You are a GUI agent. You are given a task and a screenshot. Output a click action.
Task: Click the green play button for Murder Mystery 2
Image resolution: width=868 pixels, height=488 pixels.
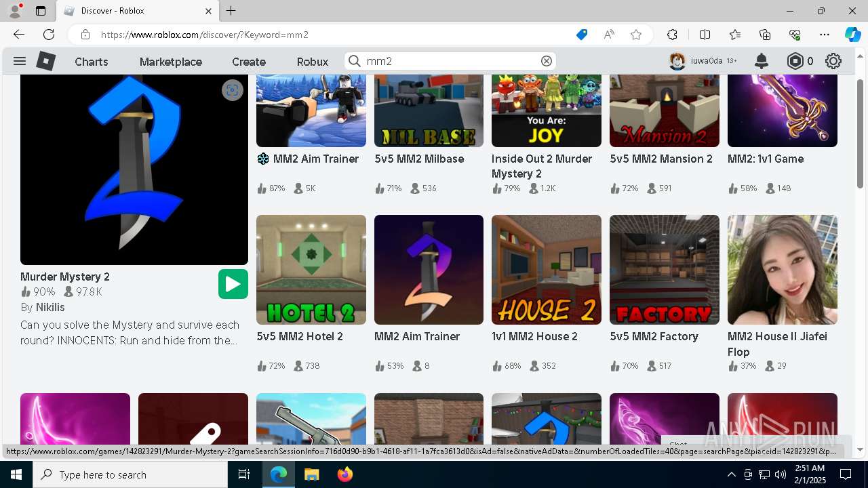pos(233,284)
